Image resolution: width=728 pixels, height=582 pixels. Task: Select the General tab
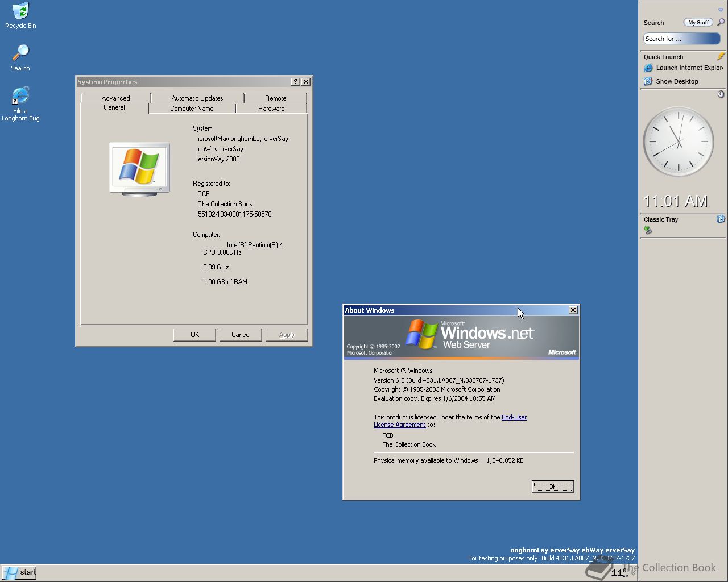coord(114,107)
